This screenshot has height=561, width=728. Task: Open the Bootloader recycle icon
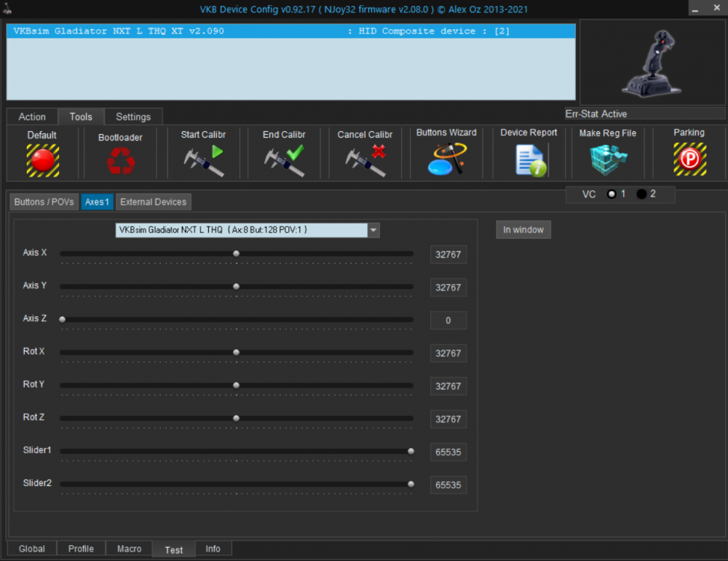(120, 160)
